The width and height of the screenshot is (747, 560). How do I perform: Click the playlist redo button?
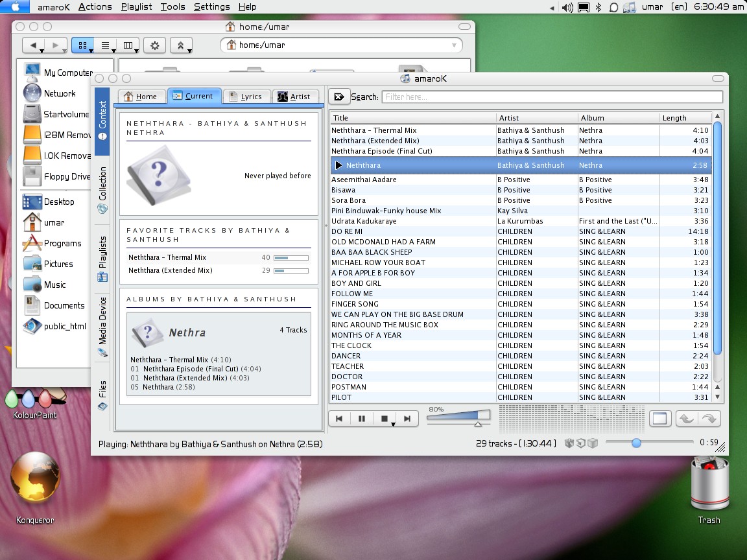click(x=709, y=419)
